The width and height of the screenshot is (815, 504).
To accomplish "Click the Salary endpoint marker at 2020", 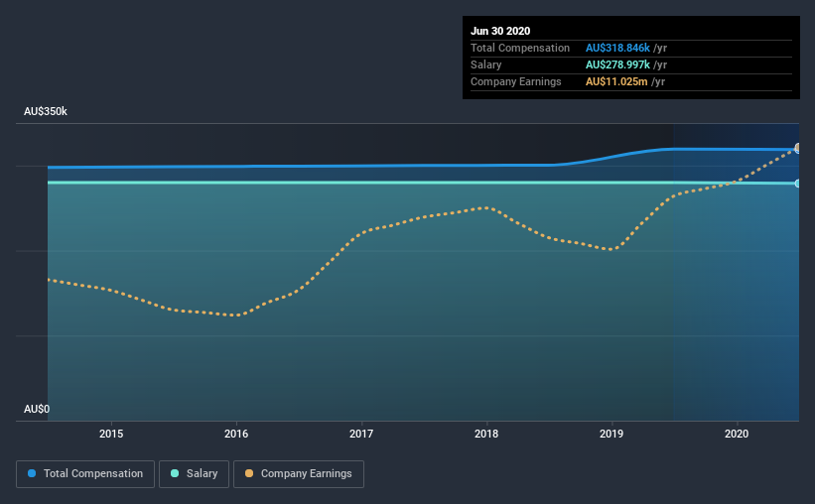I will pos(797,184).
